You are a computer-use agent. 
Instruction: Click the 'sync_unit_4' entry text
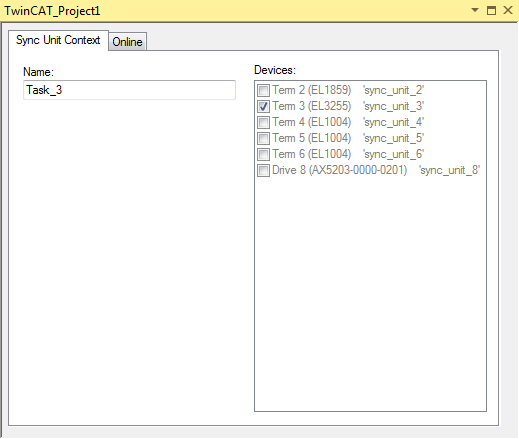coord(393,122)
